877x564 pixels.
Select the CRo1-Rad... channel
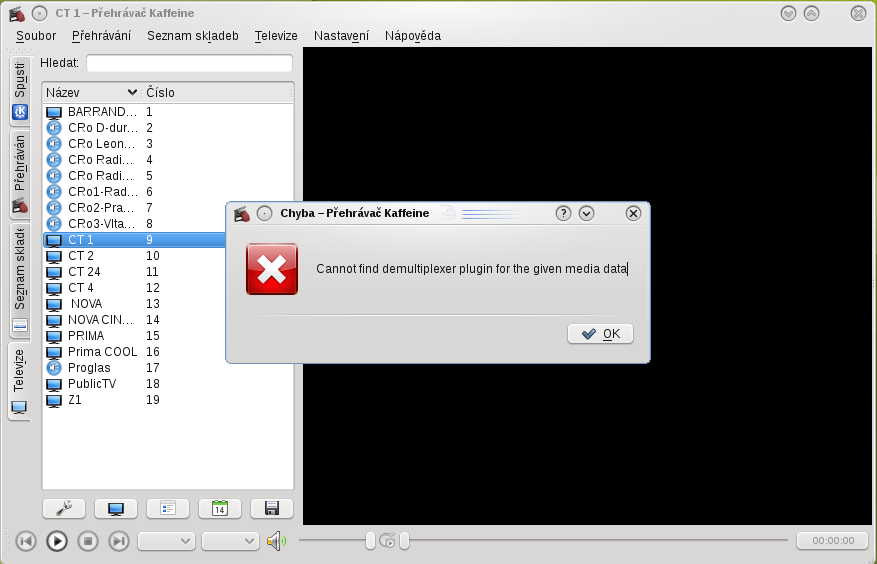coord(168,192)
